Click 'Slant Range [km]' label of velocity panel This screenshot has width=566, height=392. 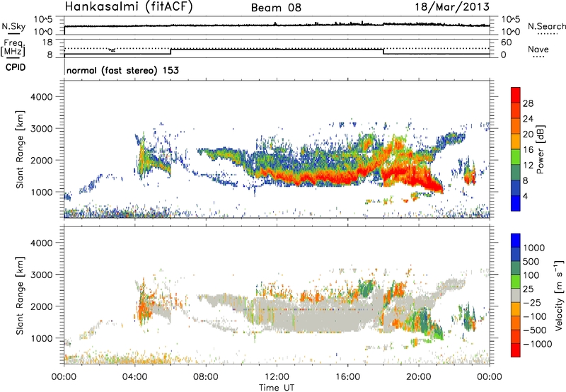coord(20,296)
